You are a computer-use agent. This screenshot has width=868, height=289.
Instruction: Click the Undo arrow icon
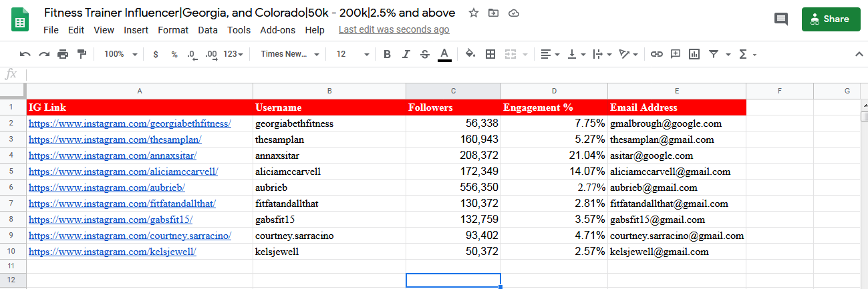coord(25,54)
